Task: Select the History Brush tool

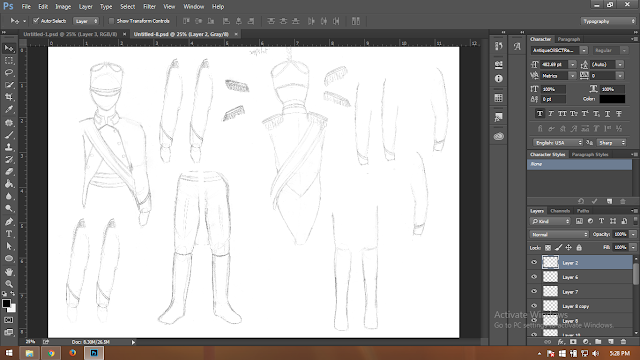Action: (9, 159)
